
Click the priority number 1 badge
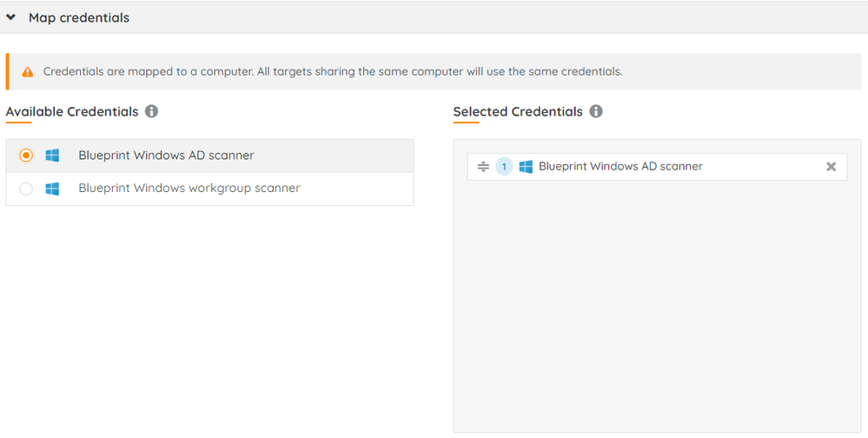pos(504,167)
